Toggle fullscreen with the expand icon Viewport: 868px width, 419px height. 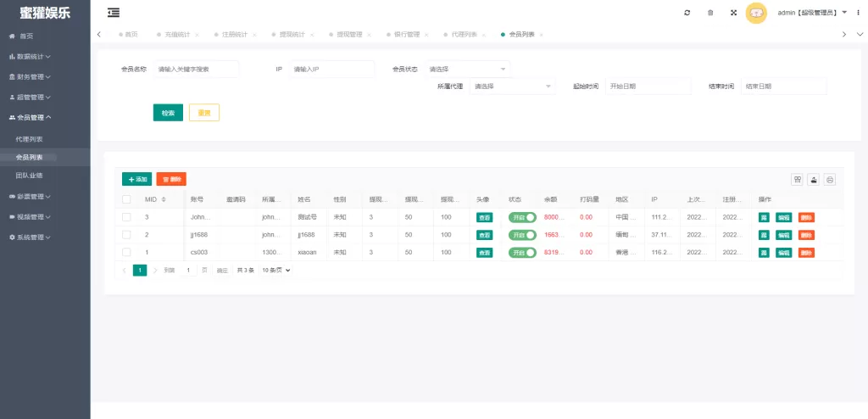[x=733, y=13]
